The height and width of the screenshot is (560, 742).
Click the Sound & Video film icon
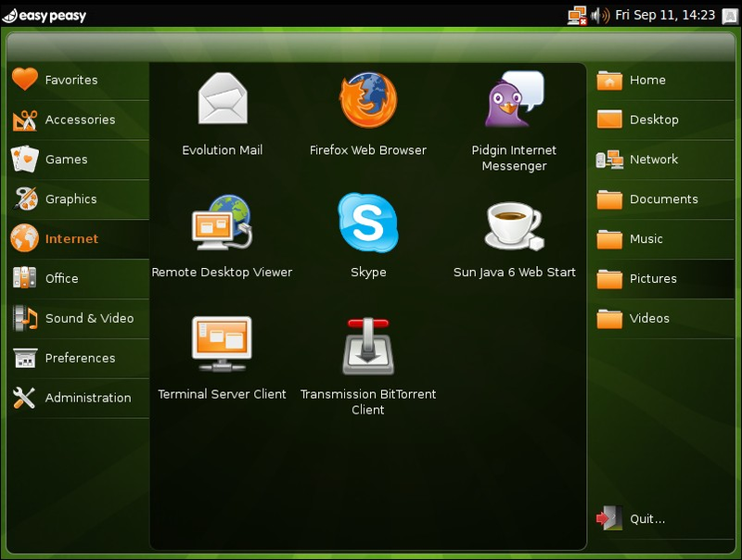pyautogui.click(x=25, y=317)
